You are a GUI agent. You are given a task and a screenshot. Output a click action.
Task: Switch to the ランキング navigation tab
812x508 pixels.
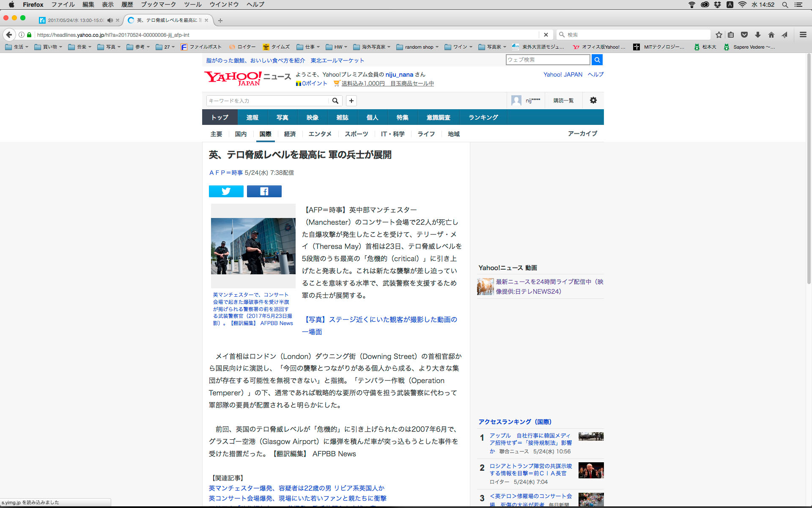[483, 117]
